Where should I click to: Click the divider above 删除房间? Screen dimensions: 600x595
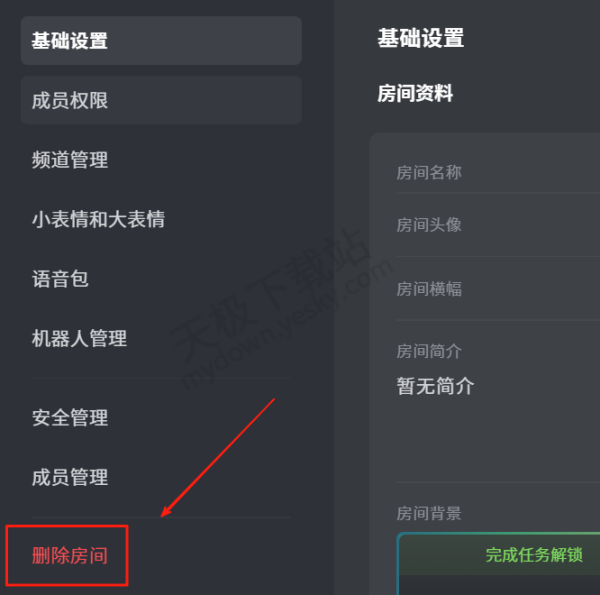[x=161, y=518]
